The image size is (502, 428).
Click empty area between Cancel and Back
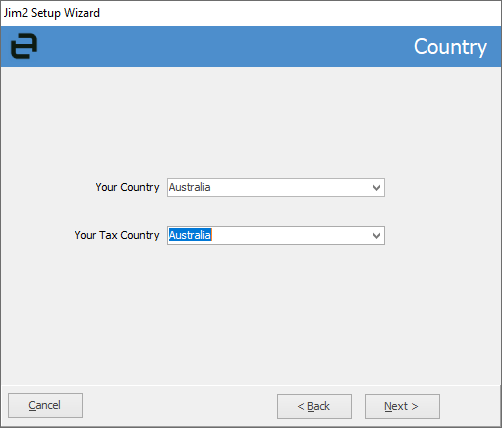[180, 406]
